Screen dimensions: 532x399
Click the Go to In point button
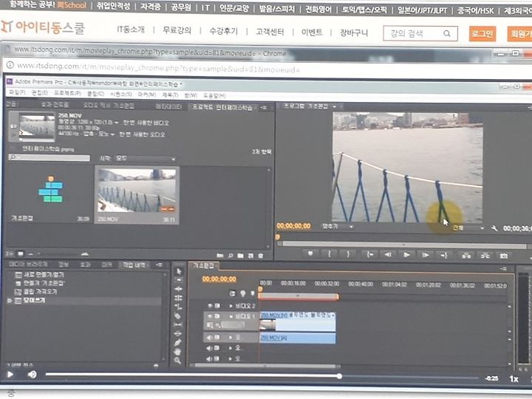(370, 254)
